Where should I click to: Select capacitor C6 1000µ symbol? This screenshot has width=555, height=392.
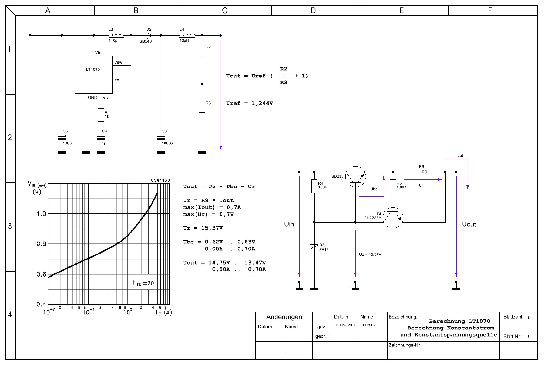tap(161, 137)
